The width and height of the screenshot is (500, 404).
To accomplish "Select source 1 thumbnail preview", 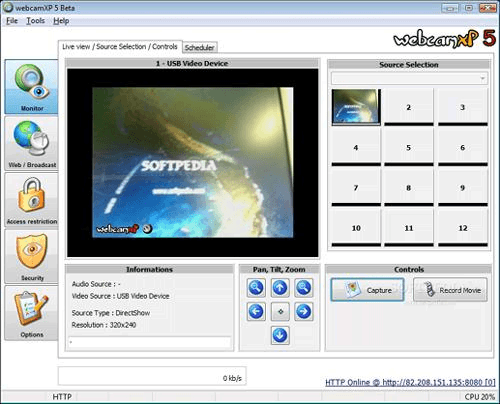I will (356, 107).
